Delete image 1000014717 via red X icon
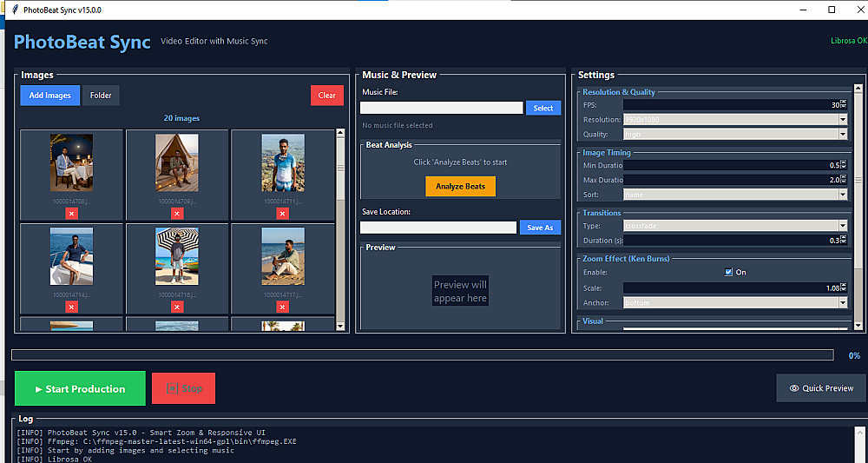 282,307
